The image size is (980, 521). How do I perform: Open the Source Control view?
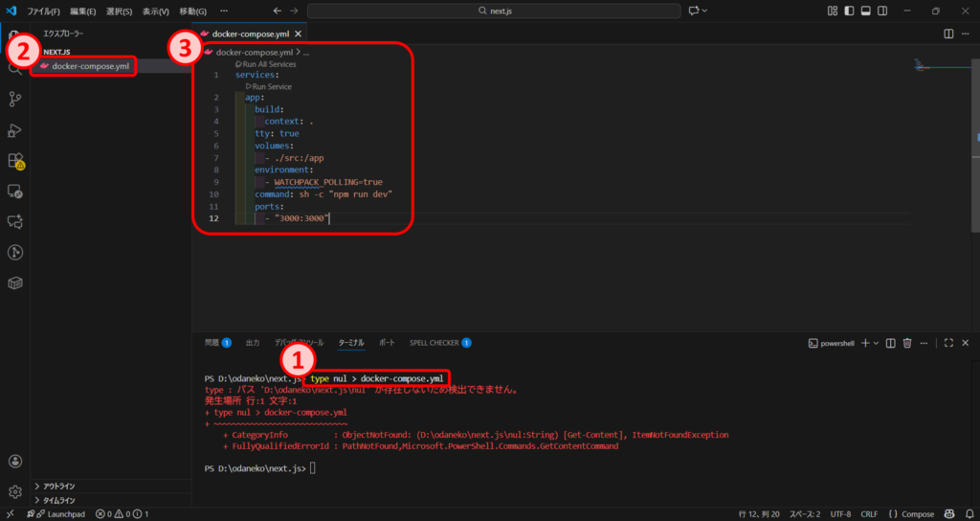point(15,99)
